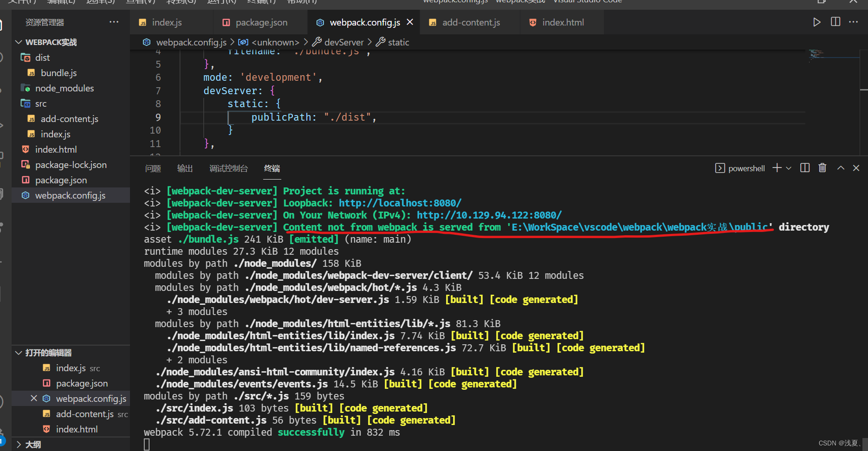The image size is (868, 451).
Task: Close the webpack.config.js editor tab
Action: tap(410, 22)
